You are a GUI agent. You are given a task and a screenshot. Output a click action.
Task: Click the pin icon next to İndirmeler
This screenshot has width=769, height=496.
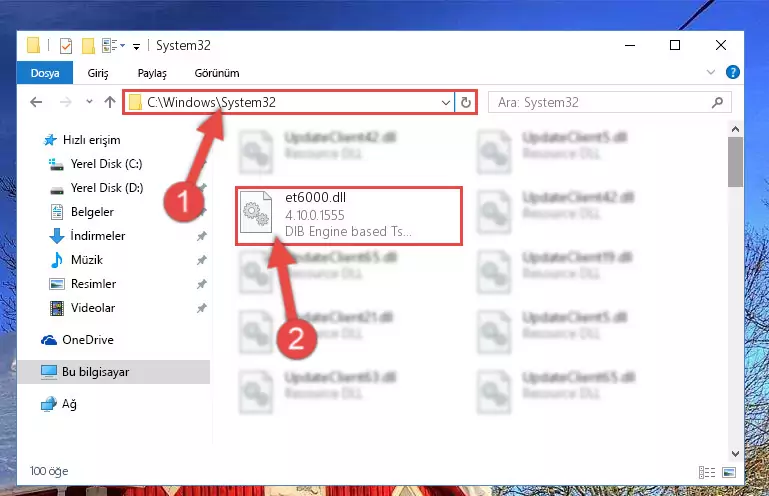[x=202, y=236]
